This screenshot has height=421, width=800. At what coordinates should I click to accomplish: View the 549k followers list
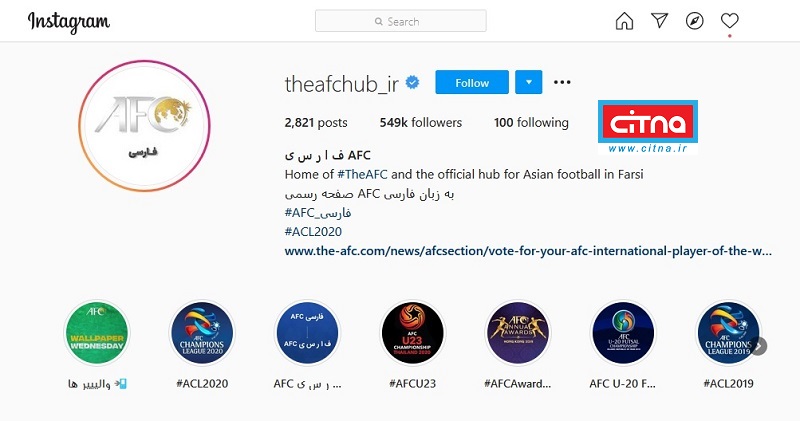[420, 122]
